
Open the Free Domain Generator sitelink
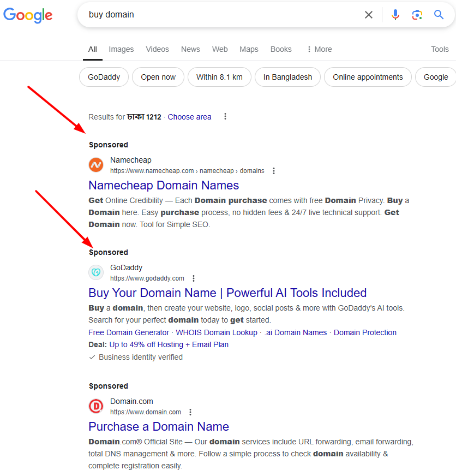click(x=129, y=332)
